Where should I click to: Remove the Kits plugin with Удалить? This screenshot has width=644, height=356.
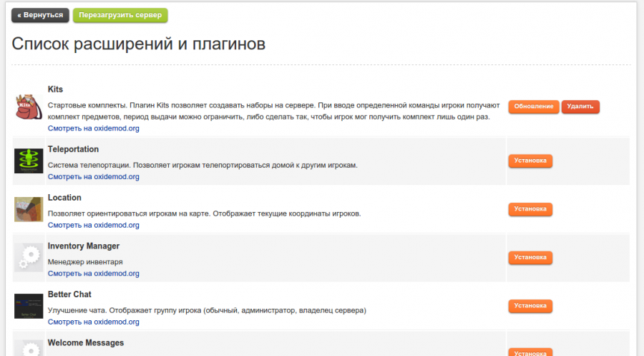coord(580,107)
